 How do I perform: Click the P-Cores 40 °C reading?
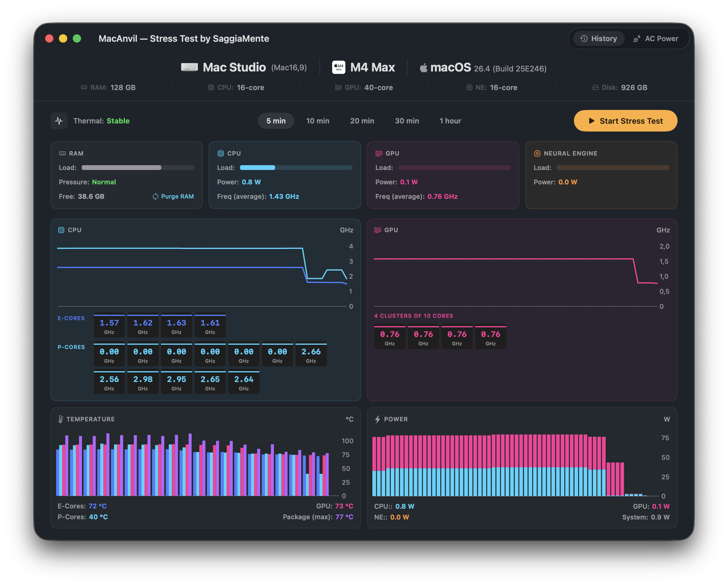[83, 517]
